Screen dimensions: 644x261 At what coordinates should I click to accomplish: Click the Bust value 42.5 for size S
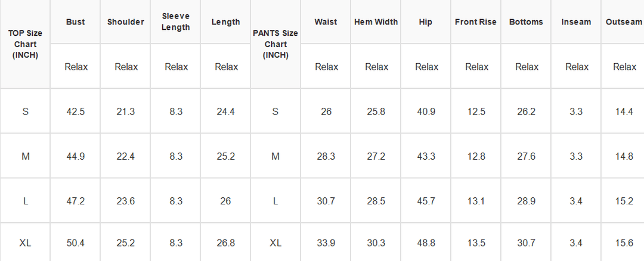coord(75,111)
